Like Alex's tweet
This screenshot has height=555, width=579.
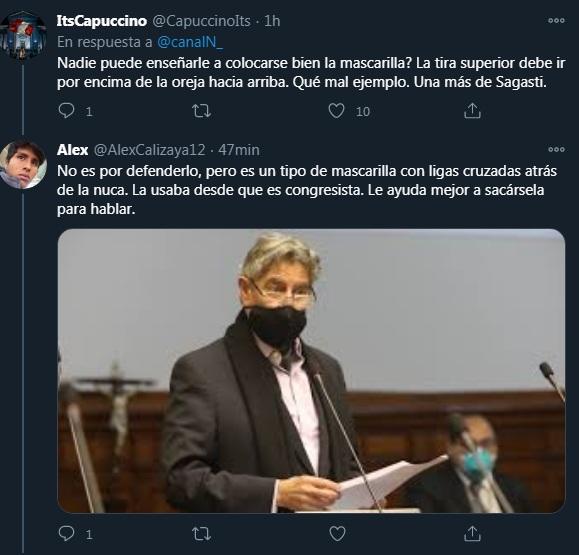tap(337, 534)
